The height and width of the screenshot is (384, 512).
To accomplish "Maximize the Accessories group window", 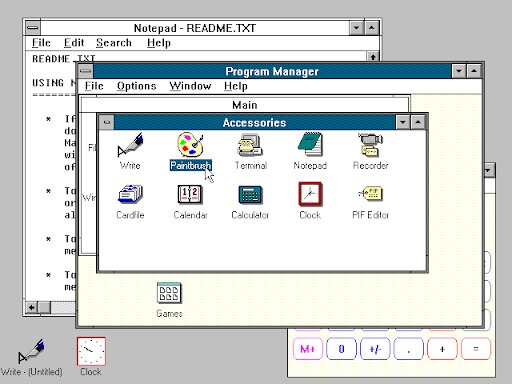I will (x=418, y=122).
